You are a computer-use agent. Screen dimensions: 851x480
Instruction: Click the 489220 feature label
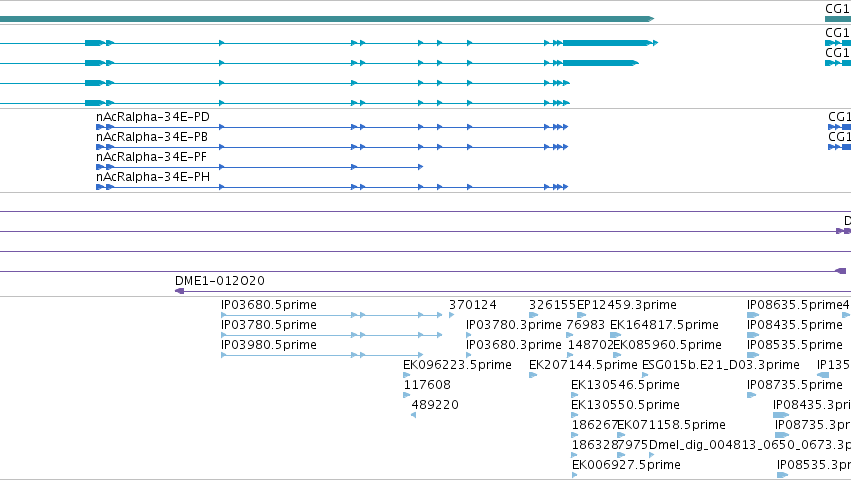coord(435,405)
